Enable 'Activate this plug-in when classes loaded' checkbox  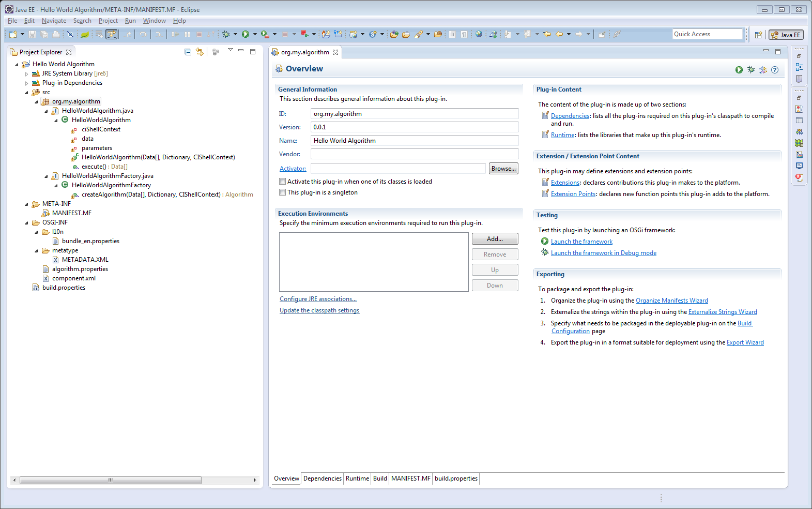282,182
